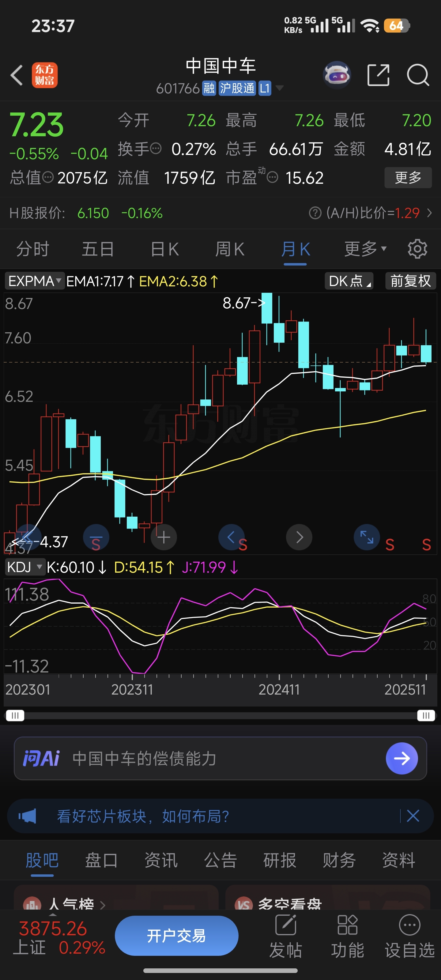Tap the megaphone announcement icon

tap(27, 816)
